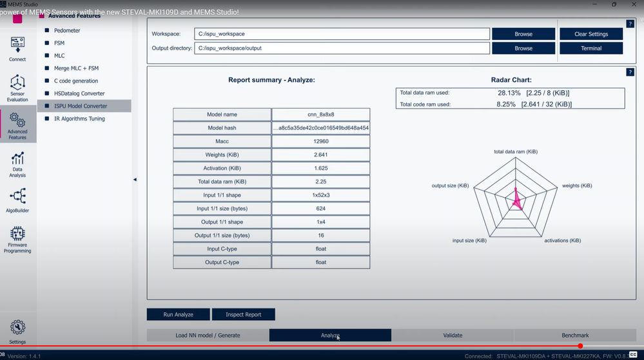644x360 pixels.
Task: Click the total data ram (KiB) radar label
Action: 516,151
